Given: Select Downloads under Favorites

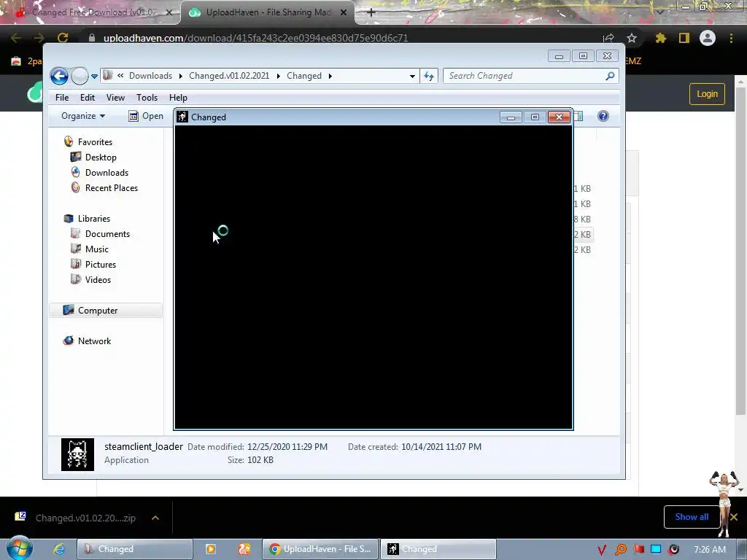Looking at the screenshot, I should (107, 172).
